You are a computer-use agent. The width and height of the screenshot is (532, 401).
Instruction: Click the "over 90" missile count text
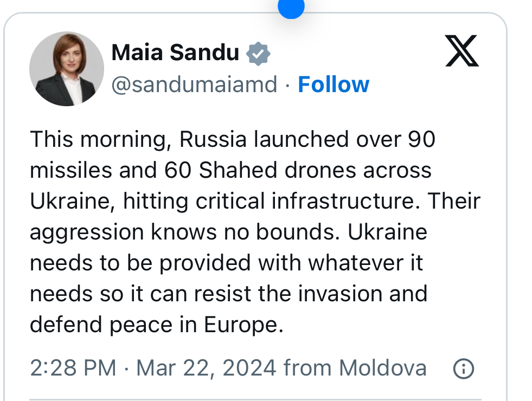(395, 139)
